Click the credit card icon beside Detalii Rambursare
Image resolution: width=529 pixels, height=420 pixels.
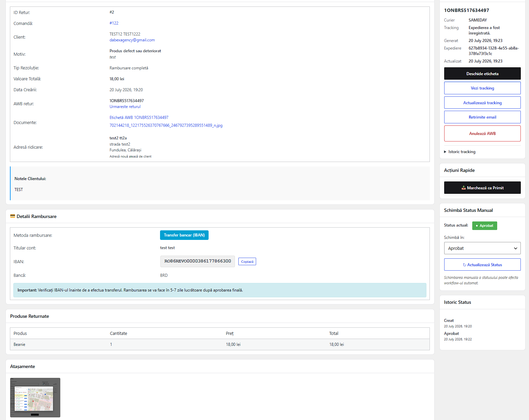13,216
